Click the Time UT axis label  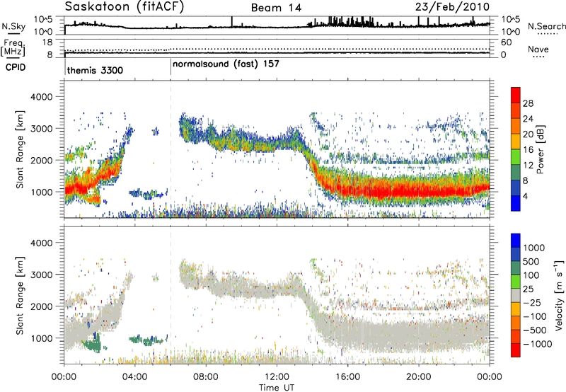click(x=277, y=387)
